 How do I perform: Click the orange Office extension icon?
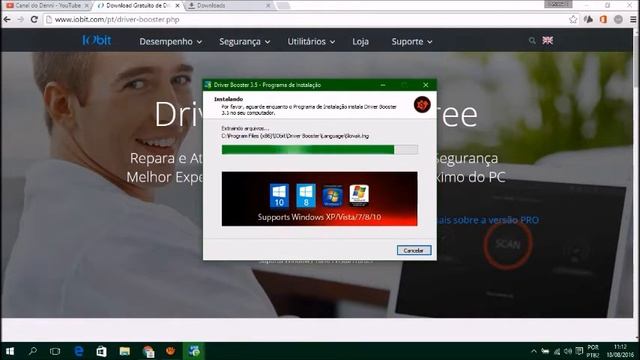[603, 19]
